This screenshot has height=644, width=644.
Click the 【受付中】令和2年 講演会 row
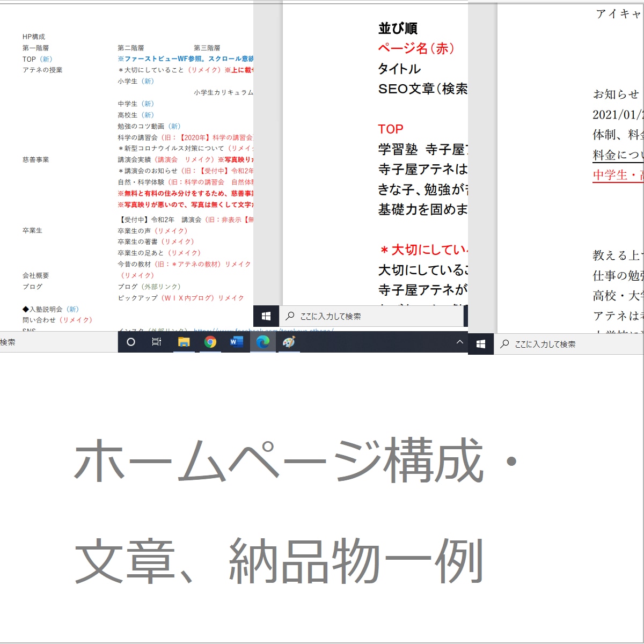pyautogui.click(x=186, y=219)
